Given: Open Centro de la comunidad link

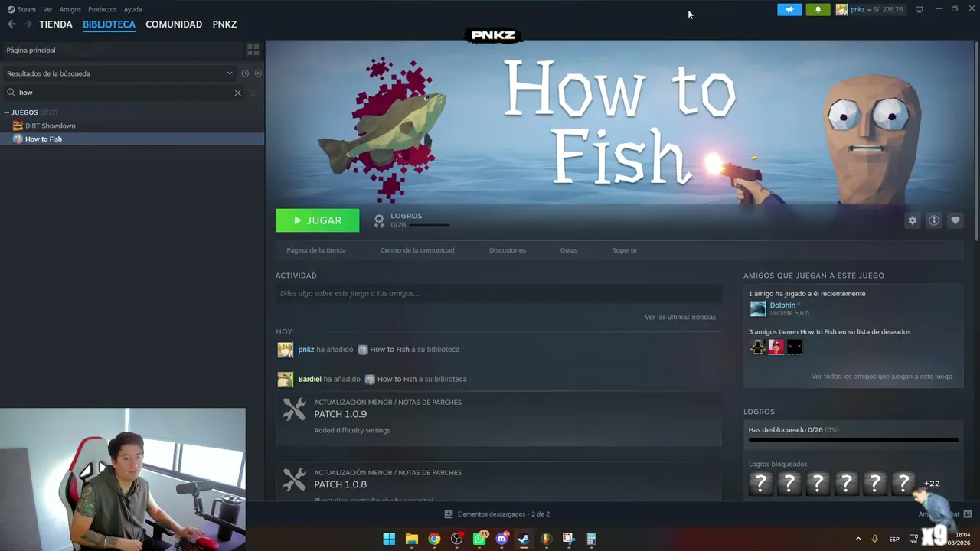Looking at the screenshot, I should coord(417,250).
